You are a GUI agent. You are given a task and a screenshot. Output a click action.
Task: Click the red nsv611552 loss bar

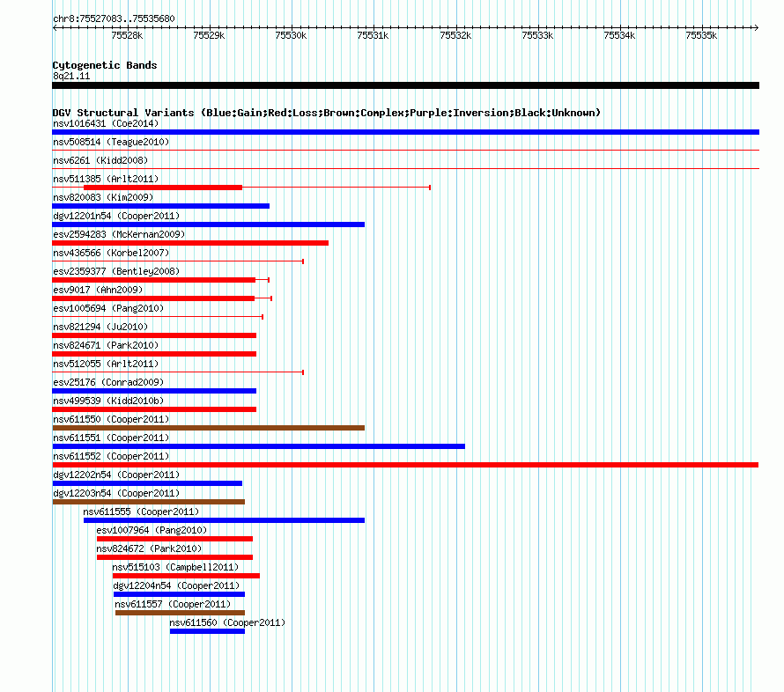click(405, 465)
